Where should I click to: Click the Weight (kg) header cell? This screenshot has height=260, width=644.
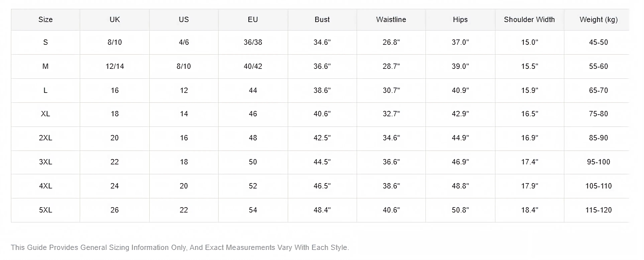(599, 20)
